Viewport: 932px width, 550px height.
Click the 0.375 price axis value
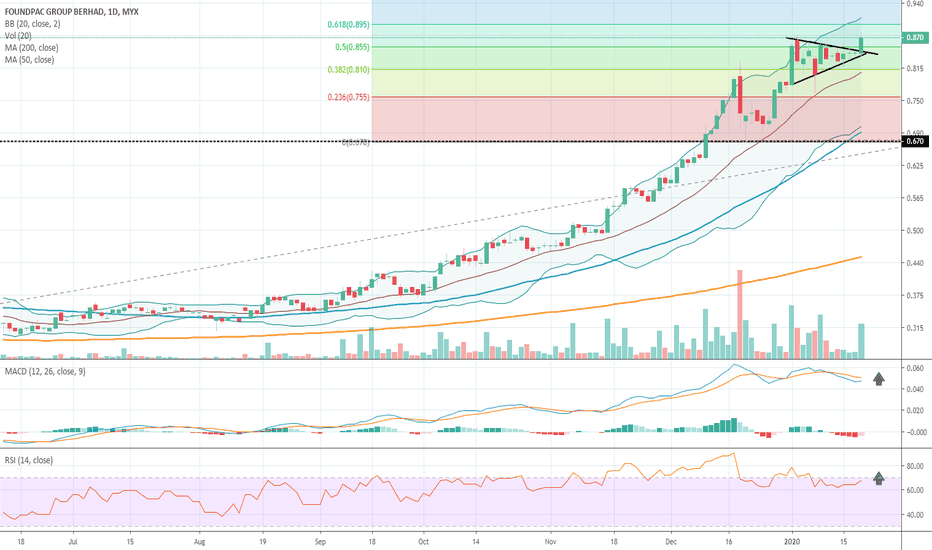coord(915,296)
